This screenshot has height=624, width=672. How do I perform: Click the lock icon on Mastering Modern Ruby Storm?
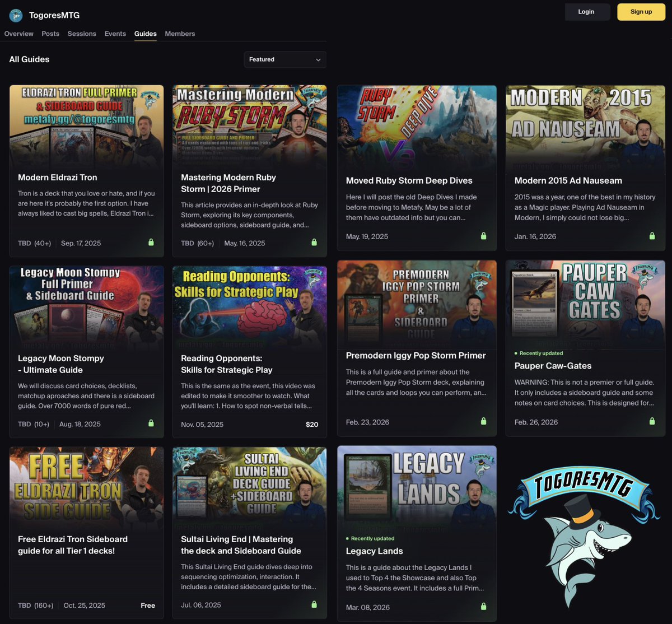314,243
